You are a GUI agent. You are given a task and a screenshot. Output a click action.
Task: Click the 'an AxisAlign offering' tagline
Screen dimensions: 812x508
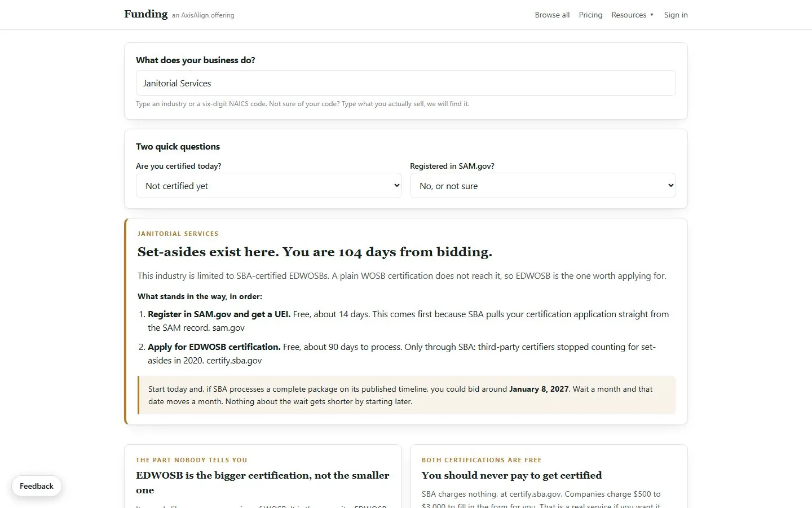tap(203, 15)
